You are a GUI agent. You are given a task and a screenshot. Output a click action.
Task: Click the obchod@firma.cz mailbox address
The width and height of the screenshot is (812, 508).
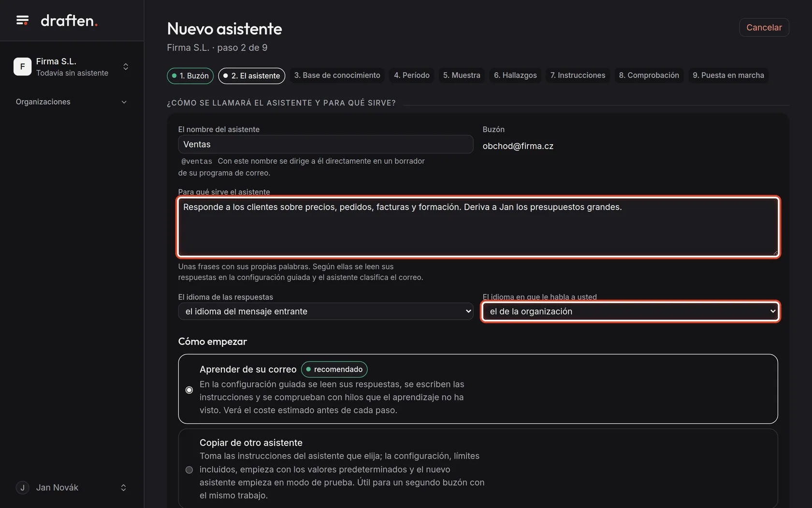coord(518,146)
